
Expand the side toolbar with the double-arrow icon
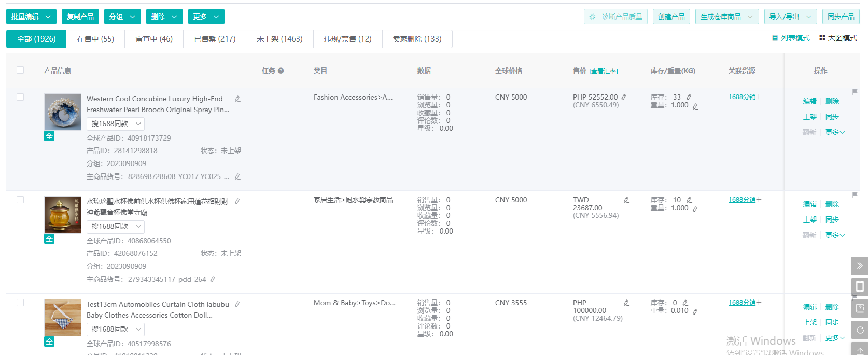point(859,266)
